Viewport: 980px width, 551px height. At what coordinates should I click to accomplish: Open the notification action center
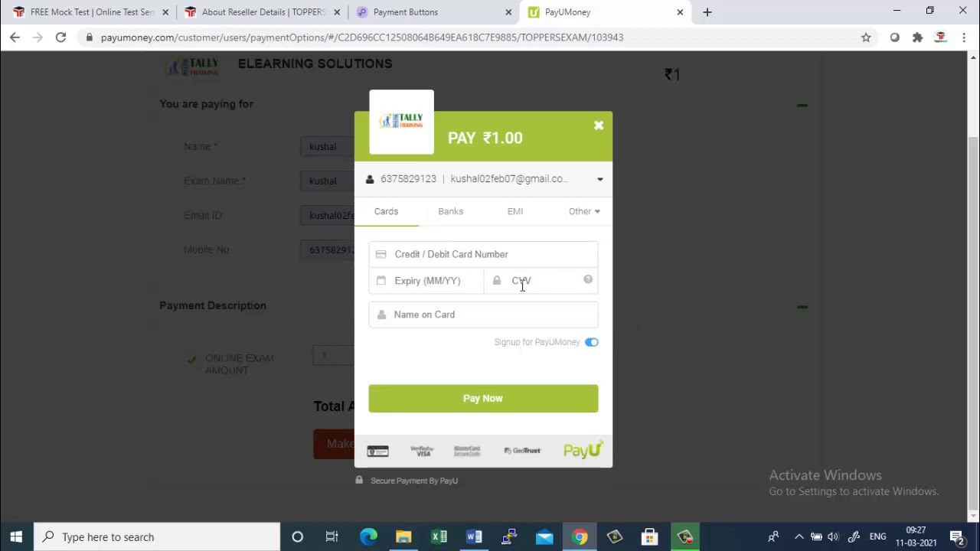pyautogui.click(x=957, y=537)
